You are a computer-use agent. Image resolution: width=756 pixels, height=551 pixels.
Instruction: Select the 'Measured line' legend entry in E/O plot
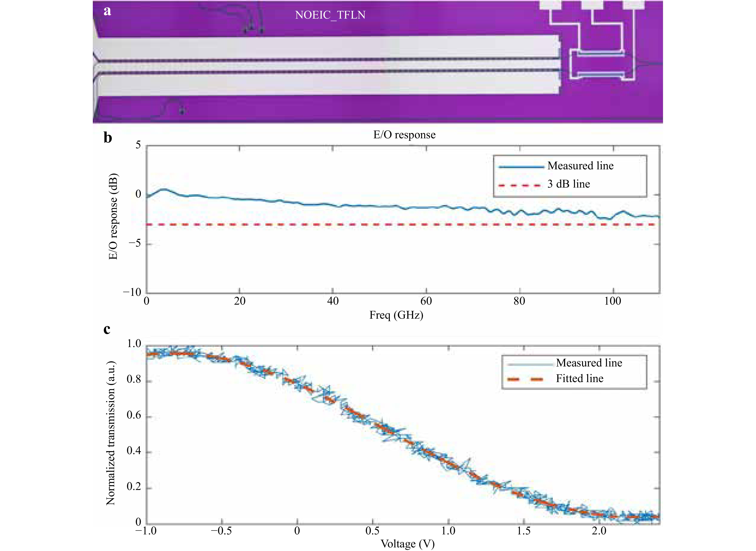580,166
